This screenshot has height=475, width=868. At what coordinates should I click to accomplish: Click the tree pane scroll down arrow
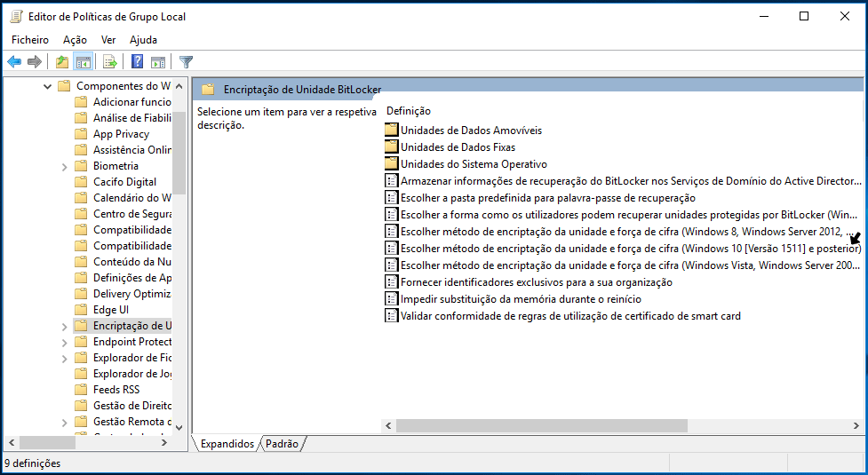[179, 427]
